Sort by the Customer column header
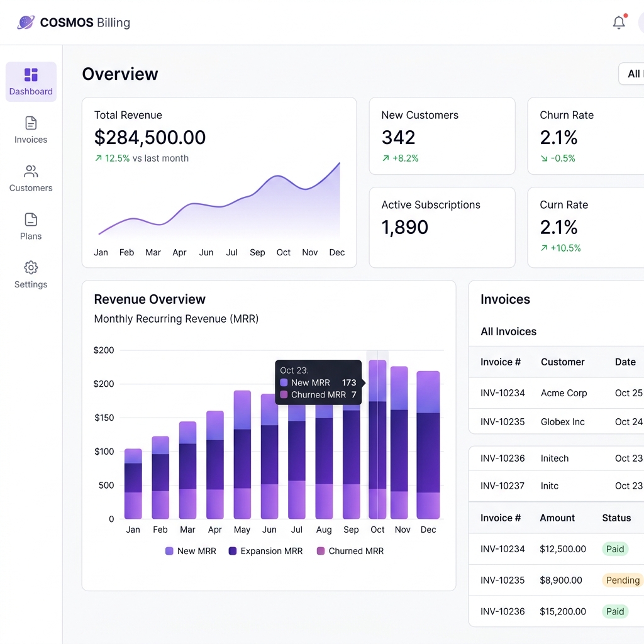This screenshot has width=644, height=644. tap(562, 362)
